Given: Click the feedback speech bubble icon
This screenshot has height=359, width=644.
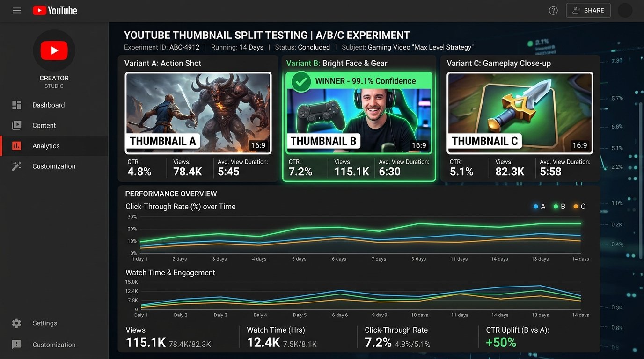Looking at the screenshot, I should [16, 345].
